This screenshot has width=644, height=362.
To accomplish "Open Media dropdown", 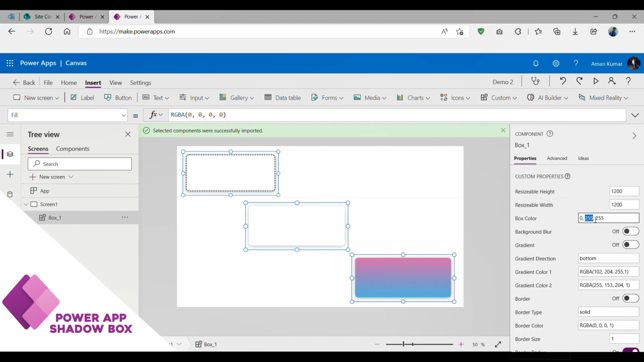I will (x=370, y=98).
